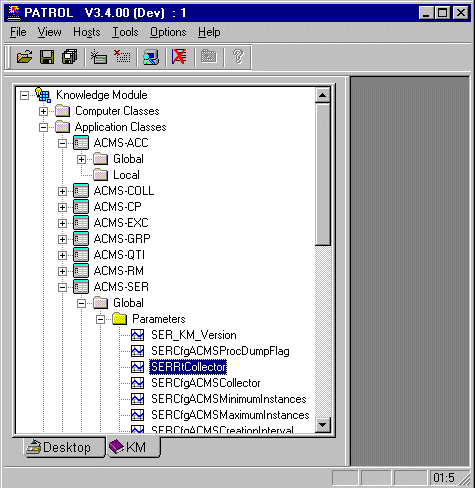475x488 pixels.
Task: Expand the ACMS-COLL node
Action: click(x=62, y=191)
